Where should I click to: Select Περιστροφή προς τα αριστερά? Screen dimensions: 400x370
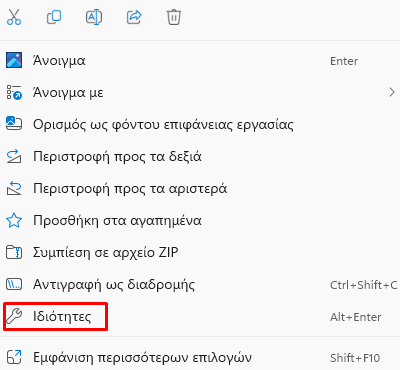200,188
